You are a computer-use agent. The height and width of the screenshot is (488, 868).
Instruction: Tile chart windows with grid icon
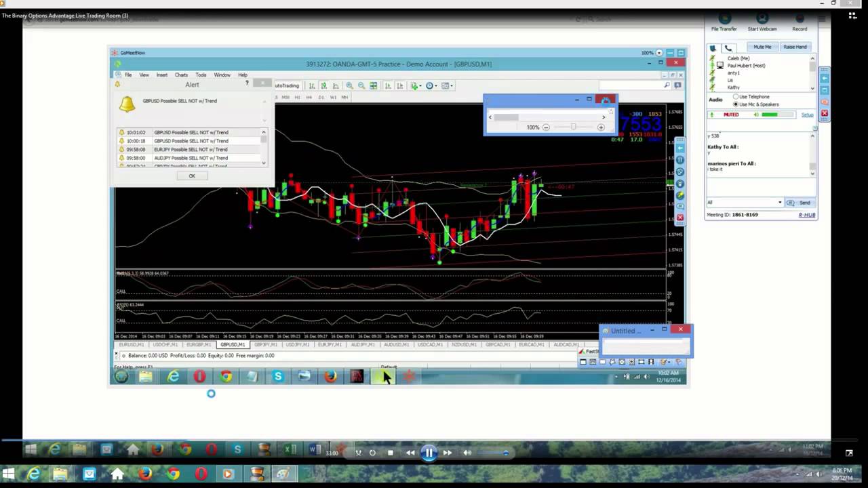[373, 85]
